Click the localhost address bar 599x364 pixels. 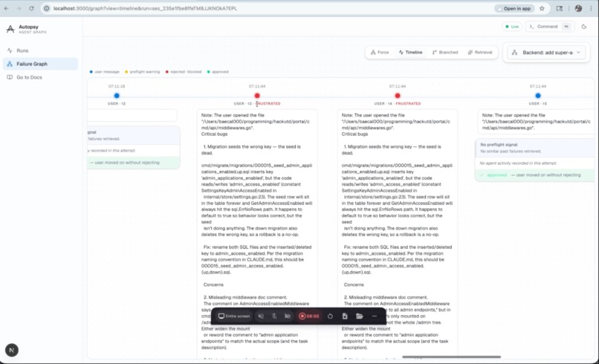268,8
